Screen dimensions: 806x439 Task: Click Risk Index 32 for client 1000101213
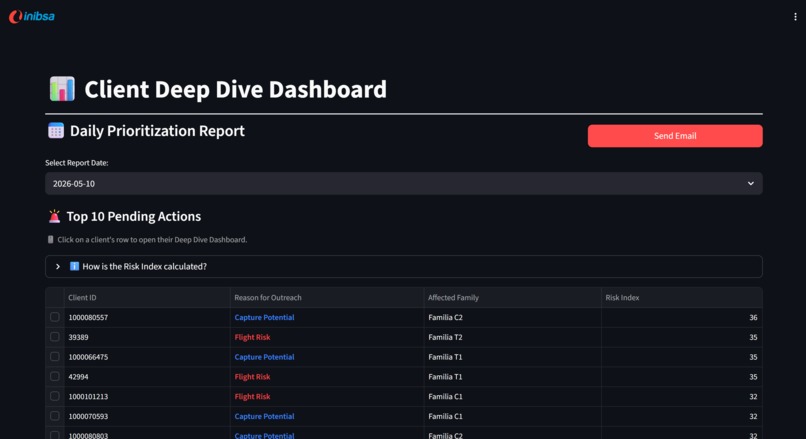[x=753, y=397]
